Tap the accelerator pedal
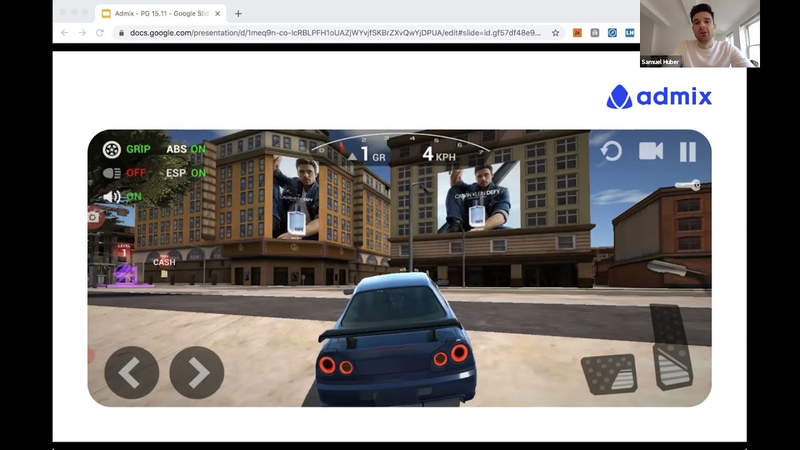 tap(671, 347)
